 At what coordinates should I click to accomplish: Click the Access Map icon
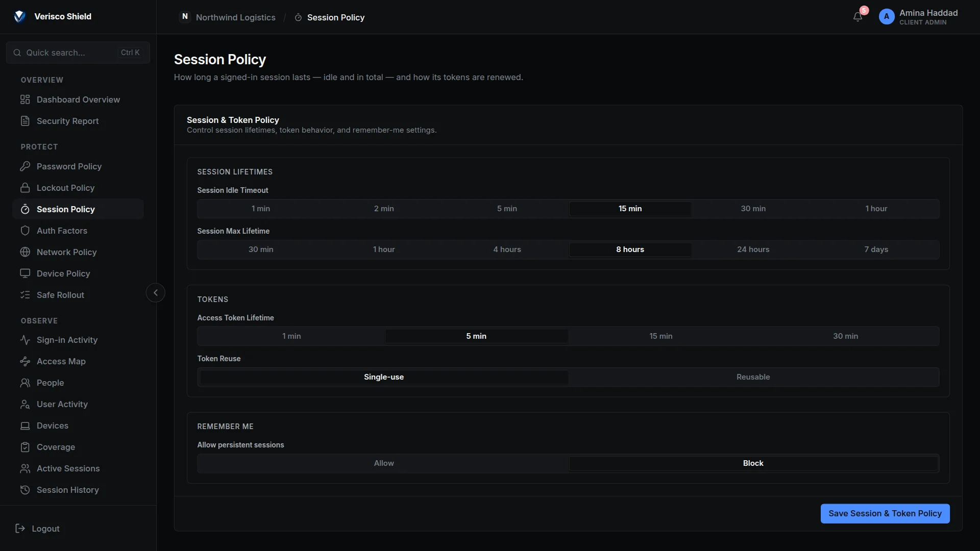[25, 361]
